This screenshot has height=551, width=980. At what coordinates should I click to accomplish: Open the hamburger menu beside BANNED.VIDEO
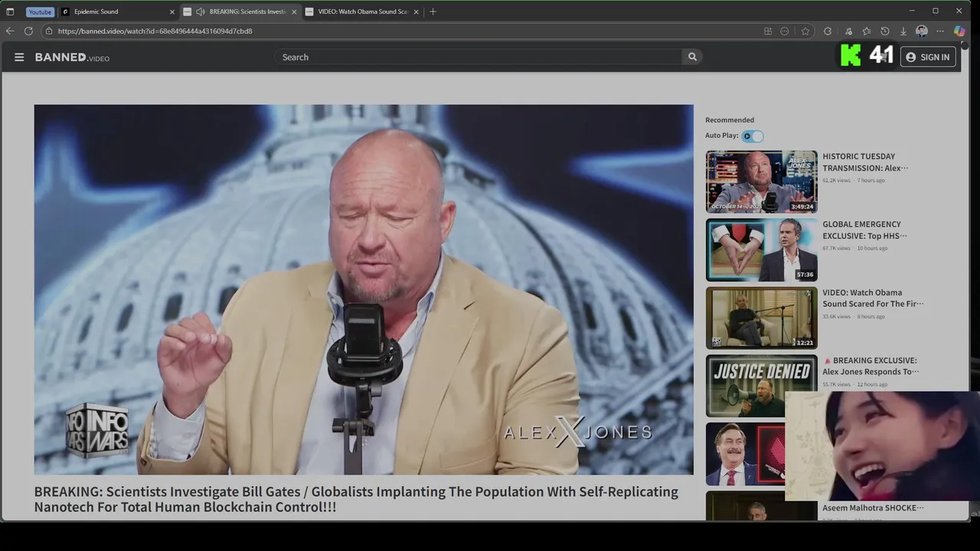[19, 57]
